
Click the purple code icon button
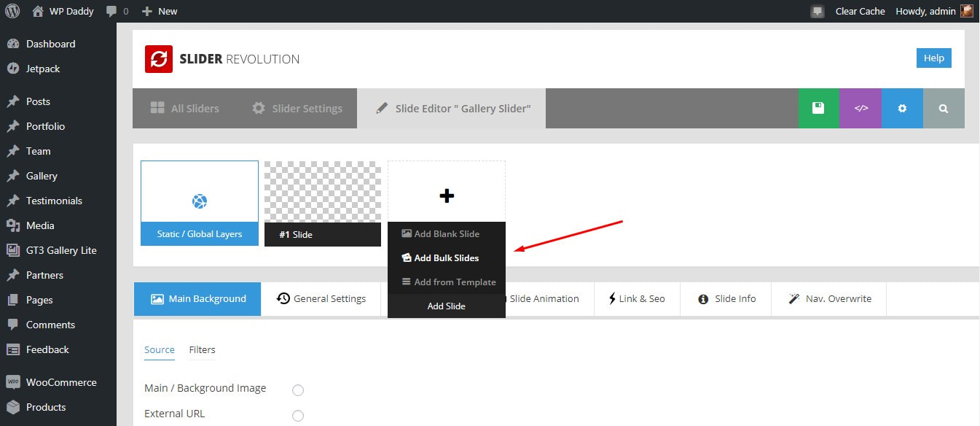[861, 108]
